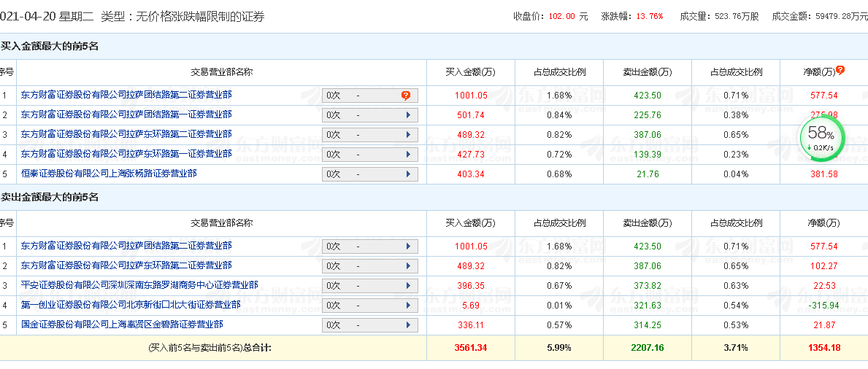Click the help question mark beside 净额(万)
Viewport: 868px width, 369px height.
point(840,70)
